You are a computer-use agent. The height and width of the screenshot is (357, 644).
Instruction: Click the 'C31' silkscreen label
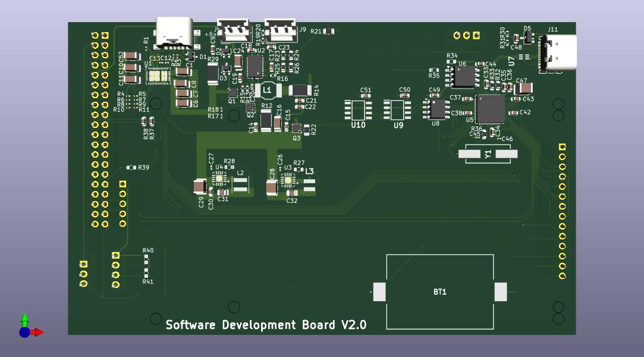222,199
